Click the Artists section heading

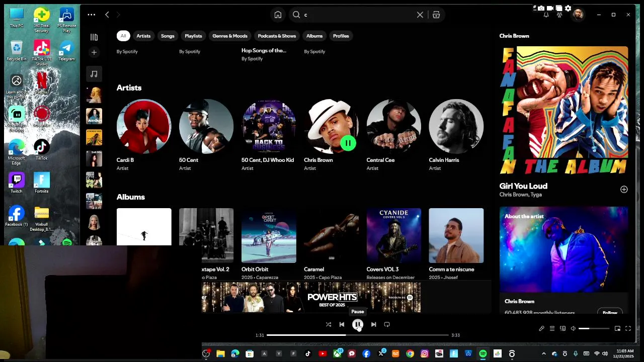pos(129,87)
